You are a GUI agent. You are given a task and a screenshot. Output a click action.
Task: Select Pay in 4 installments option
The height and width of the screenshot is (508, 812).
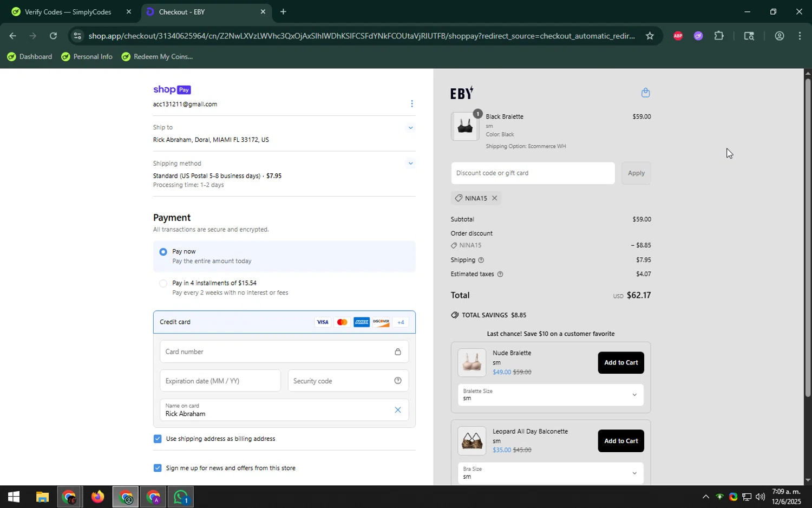coord(163,283)
